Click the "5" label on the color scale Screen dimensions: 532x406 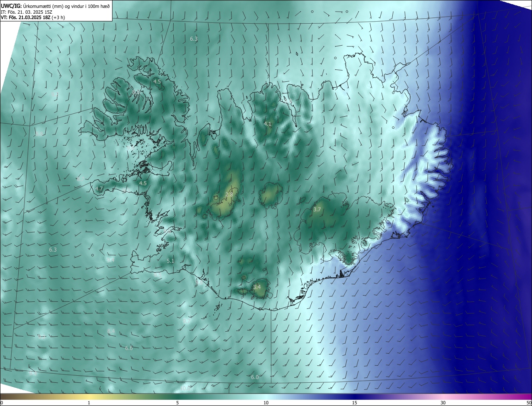(177, 403)
